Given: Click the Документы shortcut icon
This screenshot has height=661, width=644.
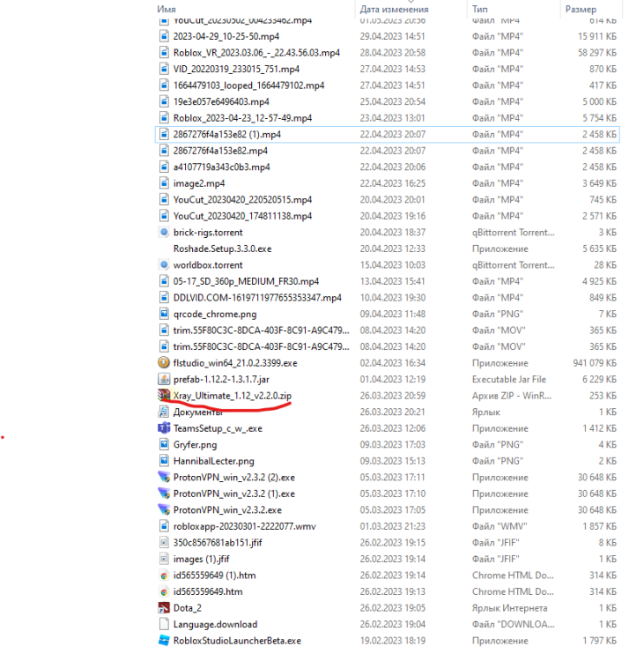Looking at the screenshot, I should pyautogui.click(x=164, y=412).
